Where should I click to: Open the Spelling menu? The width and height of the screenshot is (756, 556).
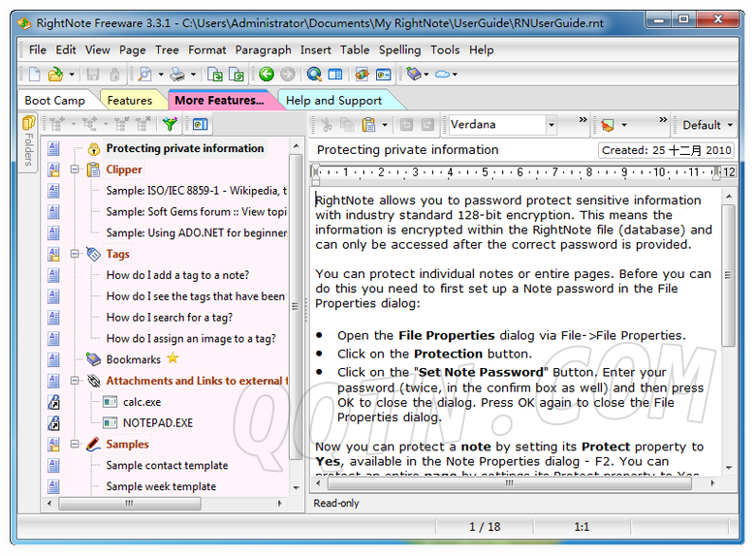[399, 49]
